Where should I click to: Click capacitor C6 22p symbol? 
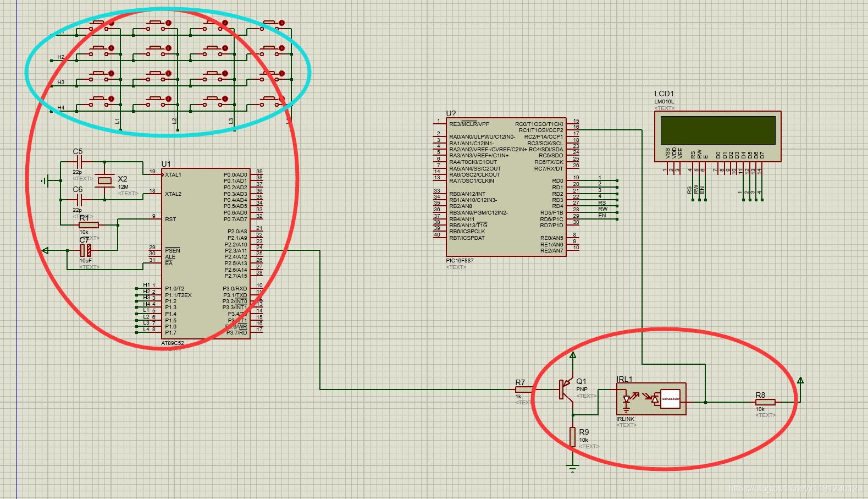(79, 200)
